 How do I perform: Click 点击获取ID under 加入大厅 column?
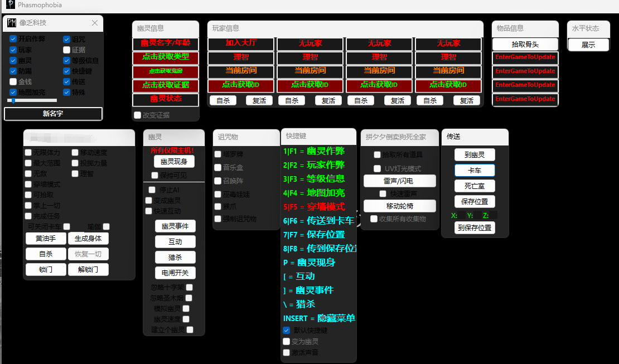tap(241, 85)
